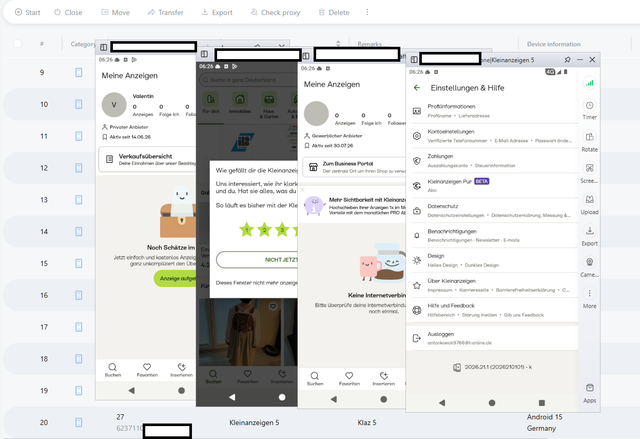This screenshot has height=439, width=640.
Task: Open Benachrichtigungen settings entry
Action: pyautogui.click(x=492, y=235)
